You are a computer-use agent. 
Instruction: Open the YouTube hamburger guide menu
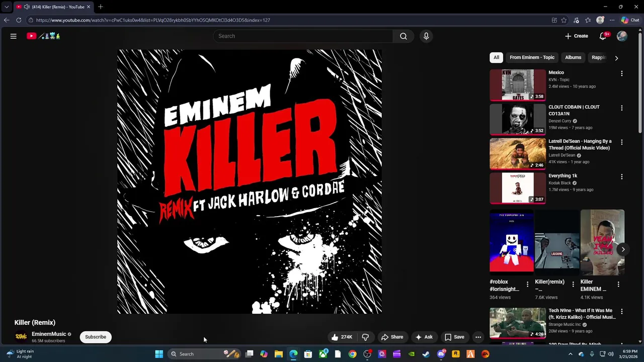pyautogui.click(x=14, y=36)
